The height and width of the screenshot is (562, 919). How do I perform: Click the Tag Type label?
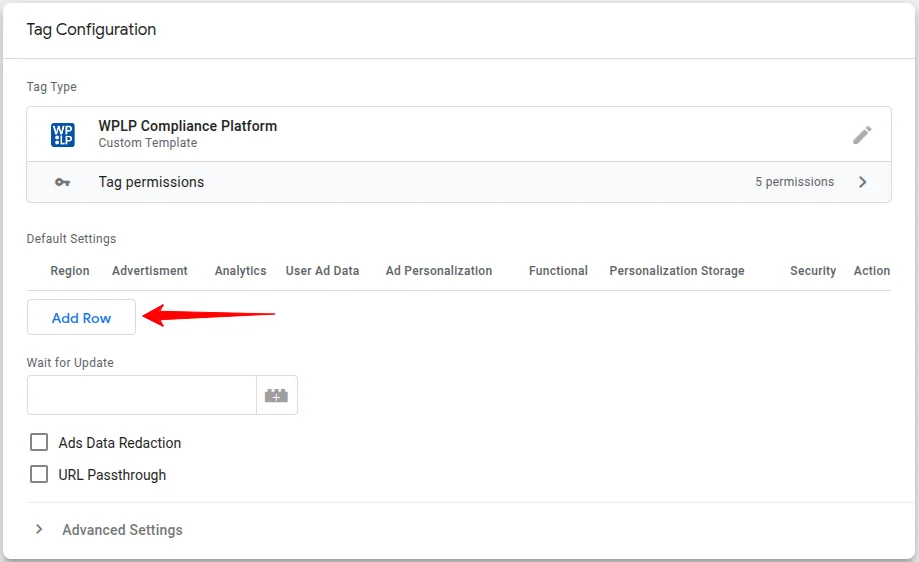click(x=52, y=87)
